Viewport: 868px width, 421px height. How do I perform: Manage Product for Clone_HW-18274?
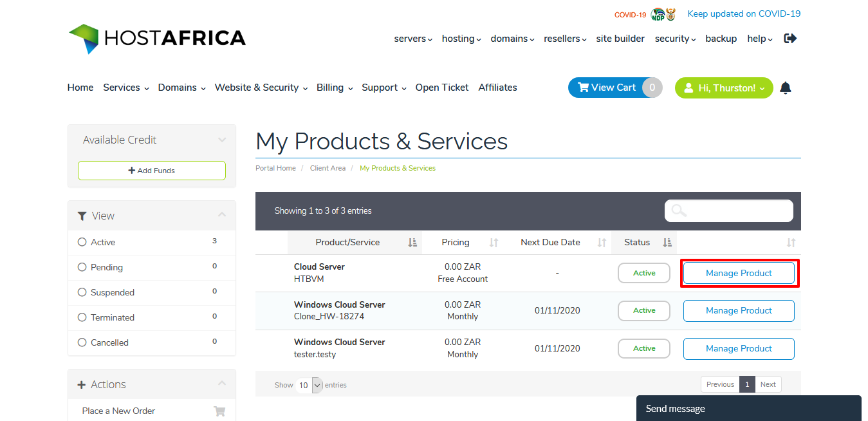coord(739,310)
